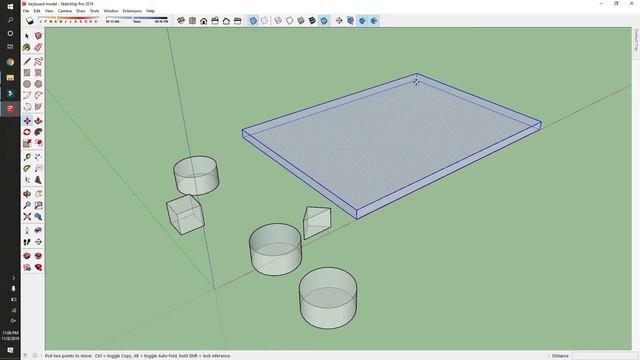Pick the Eraser tool
The width and height of the screenshot is (640, 360).
pyautogui.click(x=38, y=47)
